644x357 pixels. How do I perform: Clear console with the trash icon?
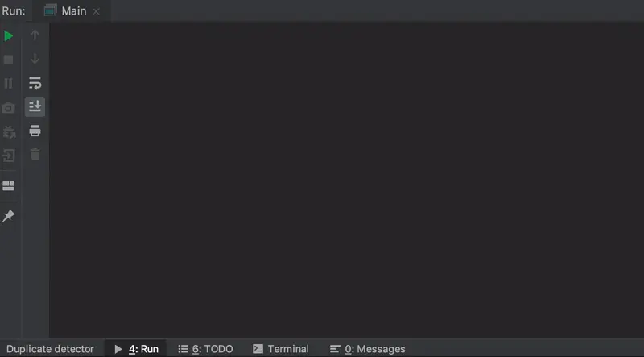(35, 155)
